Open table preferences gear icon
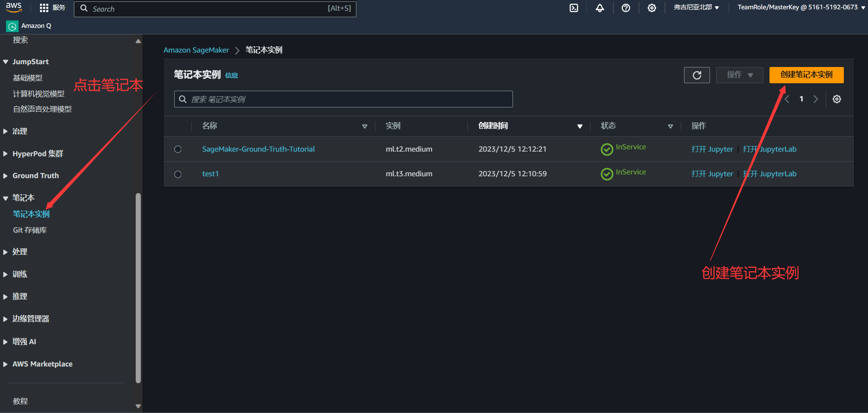This screenshot has width=868, height=413. [837, 99]
